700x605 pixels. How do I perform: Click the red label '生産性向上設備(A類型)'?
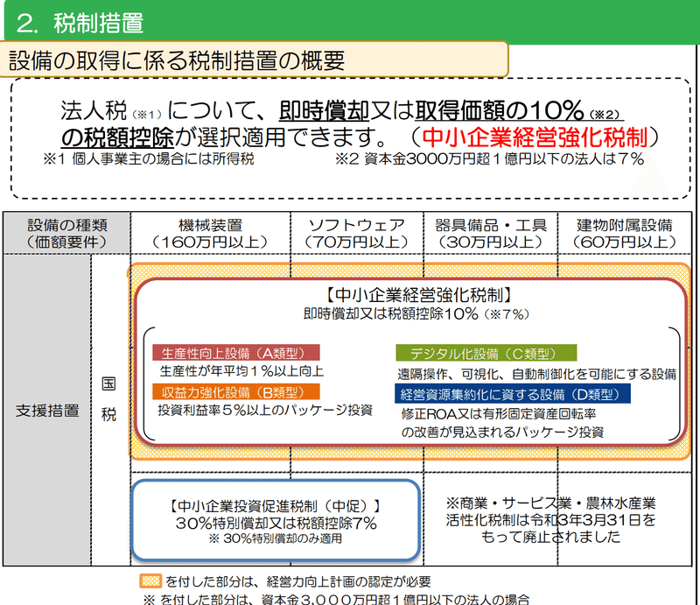[x=236, y=353]
